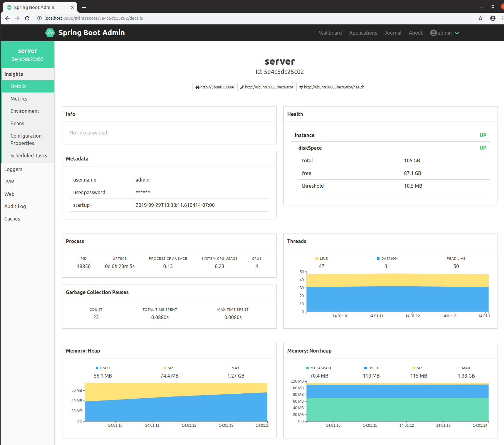
Task: Click the yellow LIVE threads legend swatch
Action: [x=317, y=259]
